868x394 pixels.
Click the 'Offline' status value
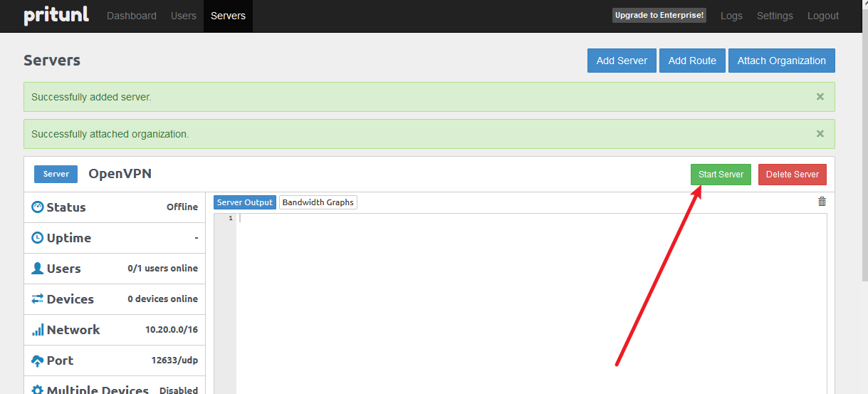(182, 207)
